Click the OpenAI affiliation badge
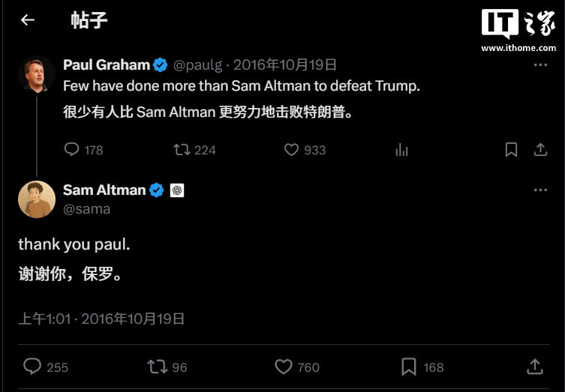Screen dimensions: 565x392 pyautogui.click(x=177, y=190)
